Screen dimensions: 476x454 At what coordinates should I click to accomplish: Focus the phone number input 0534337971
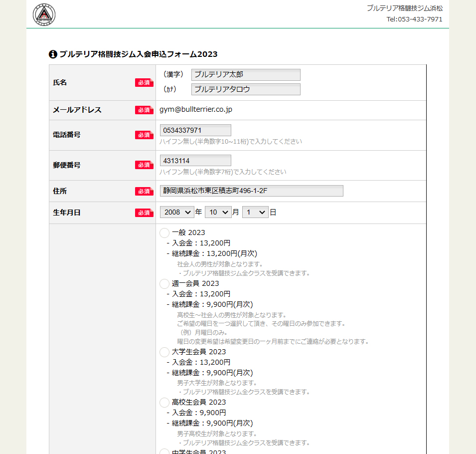(195, 130)
